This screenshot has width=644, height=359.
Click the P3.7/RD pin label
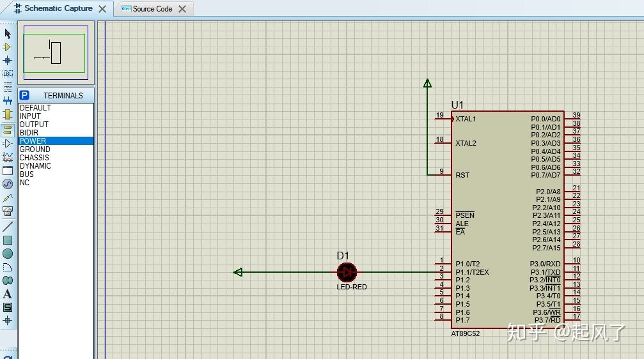click(547, 320)
